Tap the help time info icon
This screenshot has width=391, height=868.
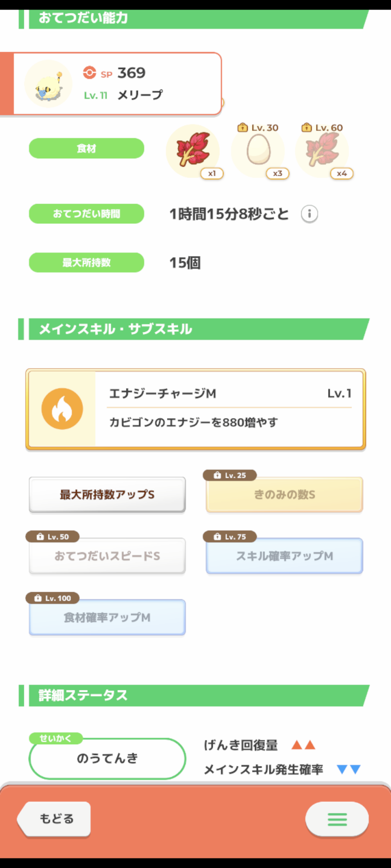coord(309,214)
